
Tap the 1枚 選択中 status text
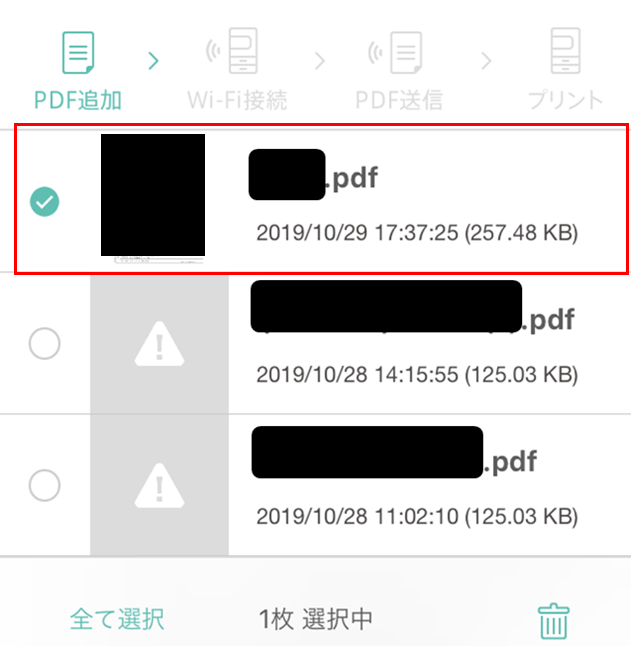[315, 619]
